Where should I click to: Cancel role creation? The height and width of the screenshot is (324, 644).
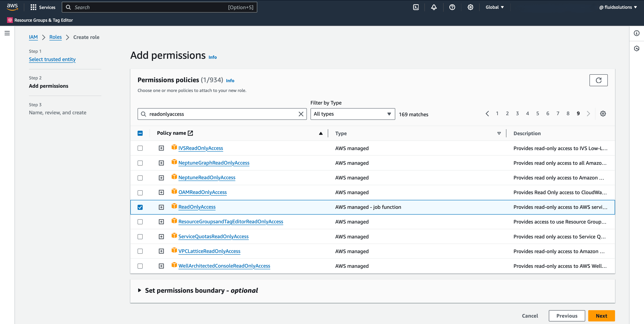tap(530, 316)
